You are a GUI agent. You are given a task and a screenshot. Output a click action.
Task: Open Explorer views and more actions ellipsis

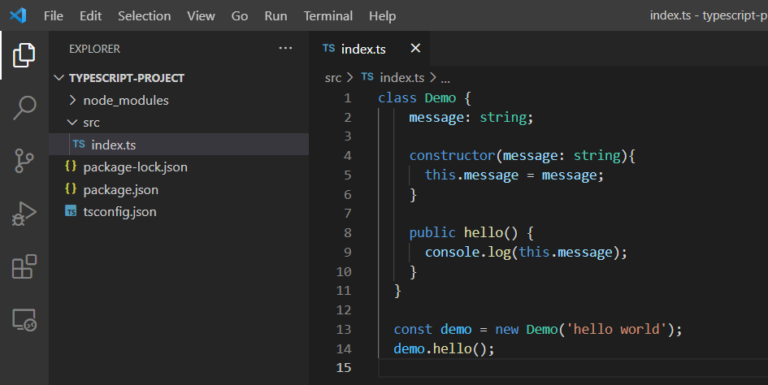click(285, 48)
